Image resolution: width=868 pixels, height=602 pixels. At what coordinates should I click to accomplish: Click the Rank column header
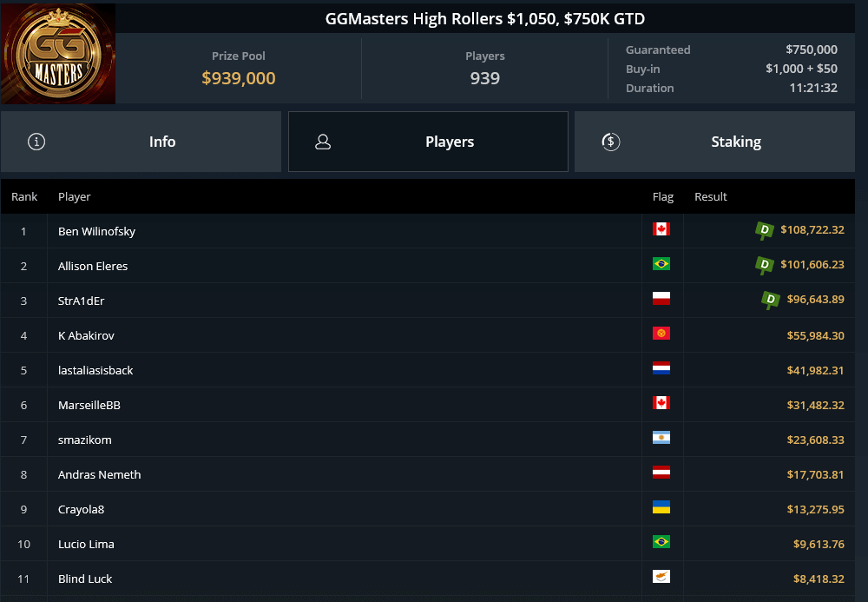pos(24,196)
